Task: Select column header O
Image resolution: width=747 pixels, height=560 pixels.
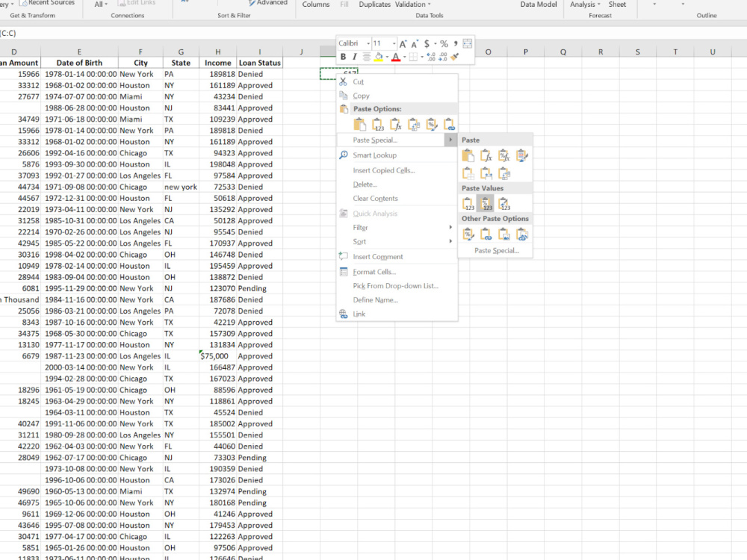Action: click(489, 52)
